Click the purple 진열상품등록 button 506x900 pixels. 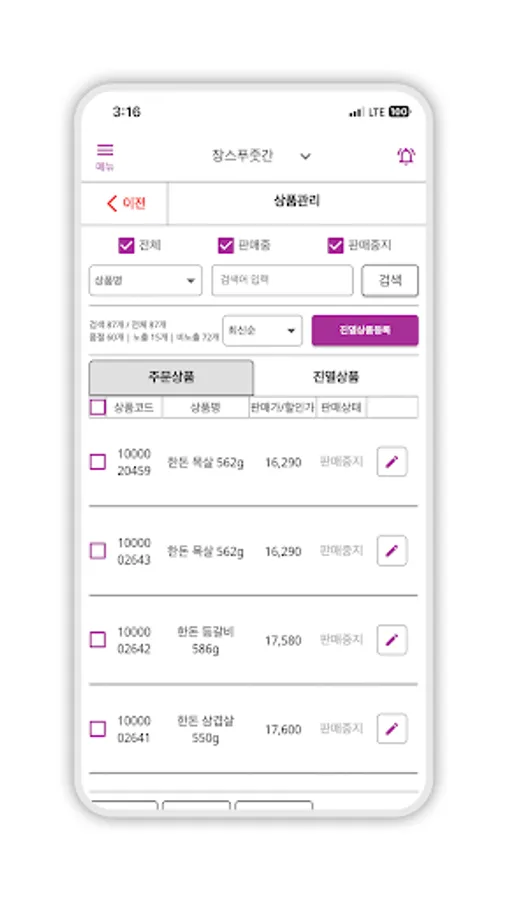pyautogui.click(x=365, y=331)
